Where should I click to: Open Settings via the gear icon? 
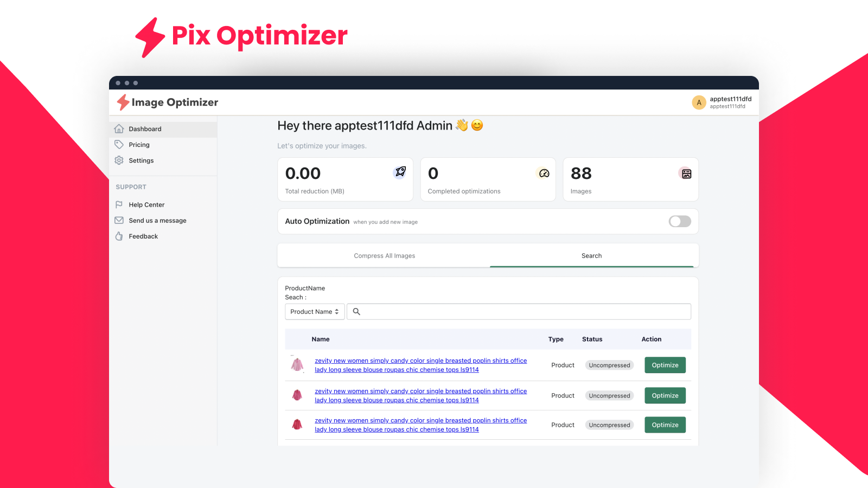click(x=119, y=160)
